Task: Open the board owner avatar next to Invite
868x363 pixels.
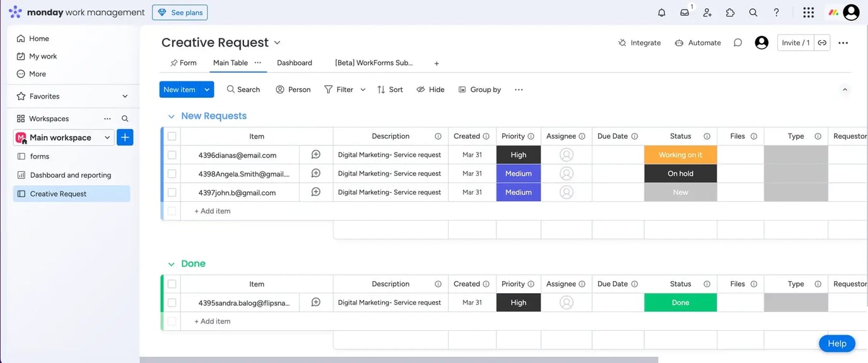Action: click(761, 43)
